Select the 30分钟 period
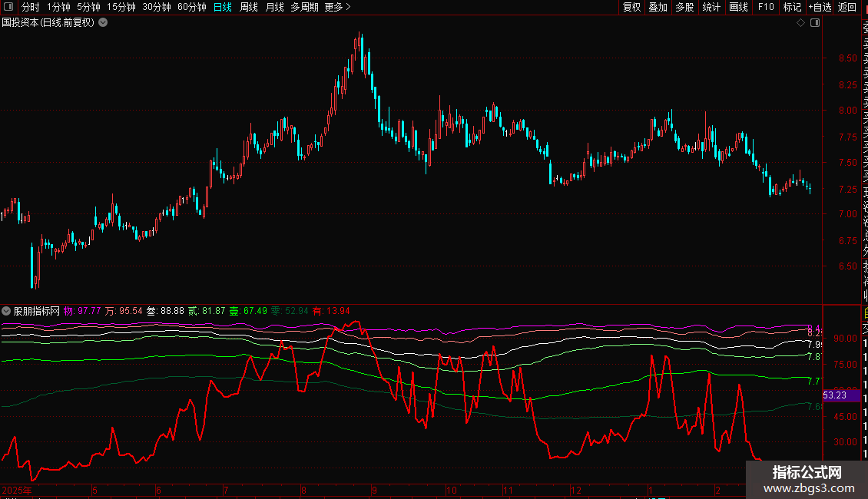This screenshot has width=868, height=499. (157, 7)
